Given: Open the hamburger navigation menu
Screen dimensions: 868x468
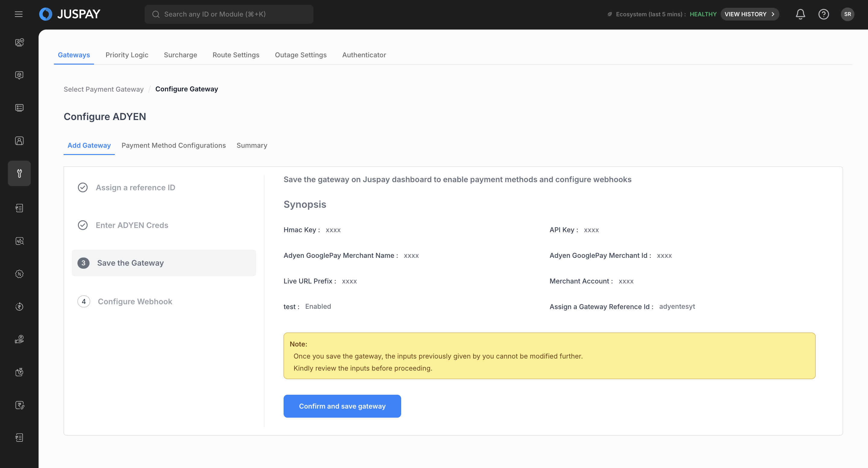Looking at the screenshot, I should [x=18, y=14].
